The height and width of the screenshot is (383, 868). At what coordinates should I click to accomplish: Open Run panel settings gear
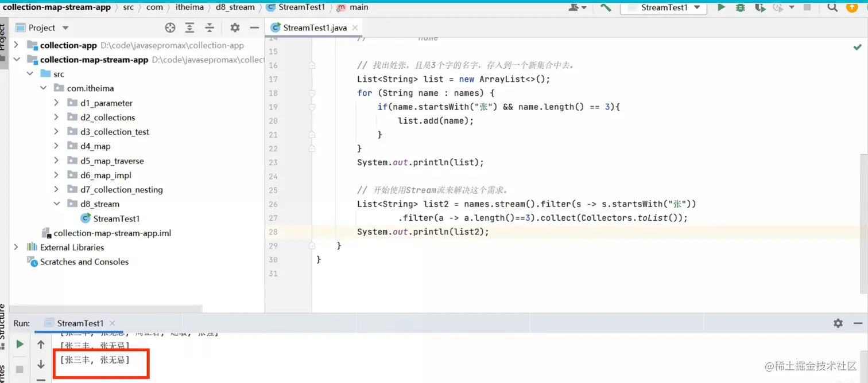(x=838, y=323)
